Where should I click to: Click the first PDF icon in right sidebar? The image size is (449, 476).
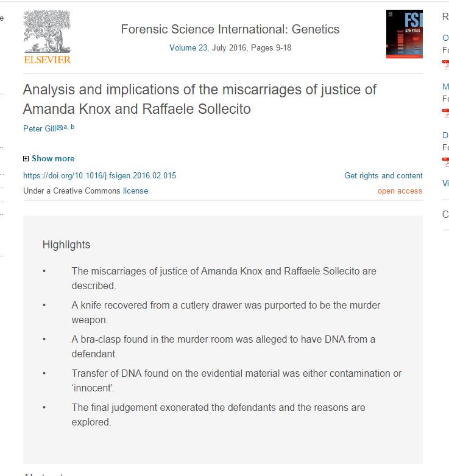pyautogui.click(x=446, y=65)
